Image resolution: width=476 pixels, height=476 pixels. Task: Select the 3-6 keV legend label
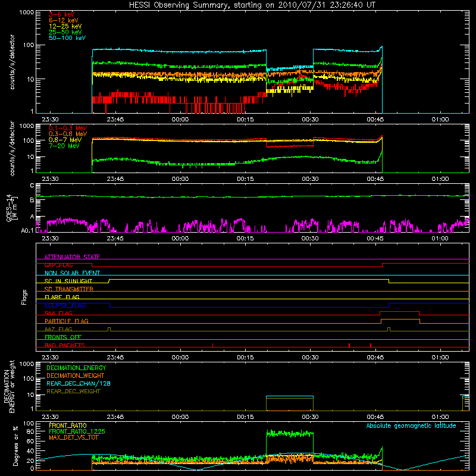[x=62, y=14]
